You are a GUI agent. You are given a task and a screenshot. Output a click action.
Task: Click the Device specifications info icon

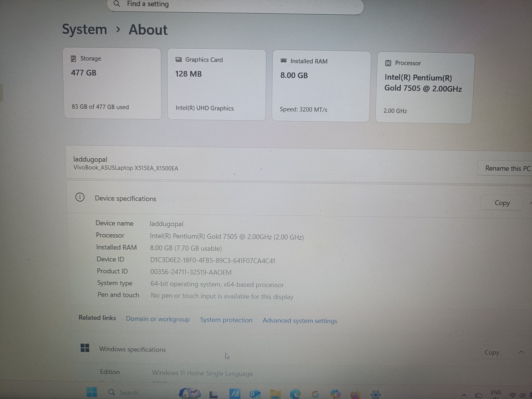(x=80, y=197)
